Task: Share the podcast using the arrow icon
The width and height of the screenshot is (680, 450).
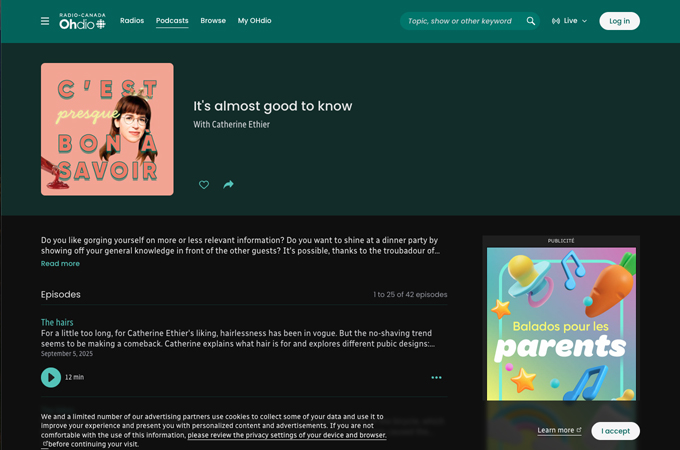Action: (x=229, y=185)
